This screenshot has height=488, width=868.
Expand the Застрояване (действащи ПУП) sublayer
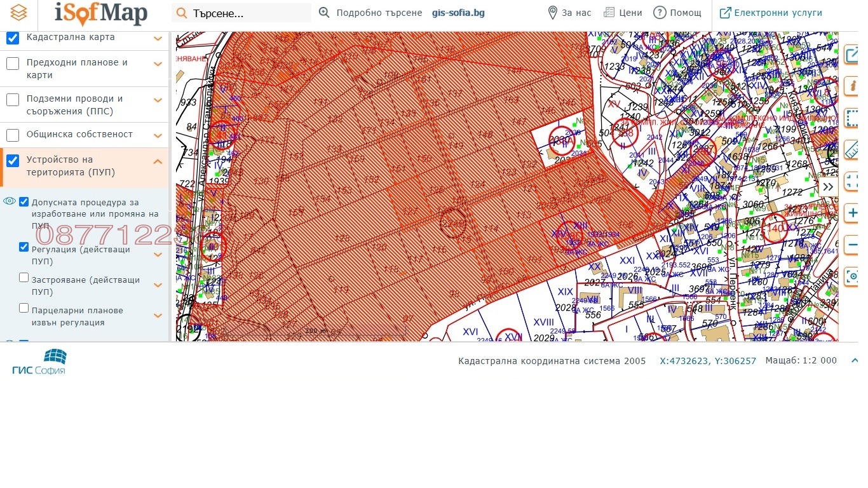point(158,285)
